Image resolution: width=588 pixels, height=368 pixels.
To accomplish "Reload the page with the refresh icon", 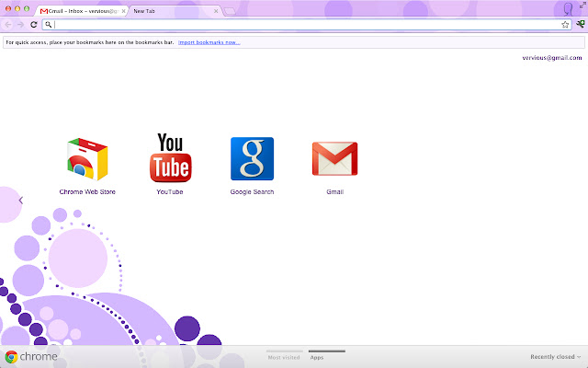I will pos(34,25).
